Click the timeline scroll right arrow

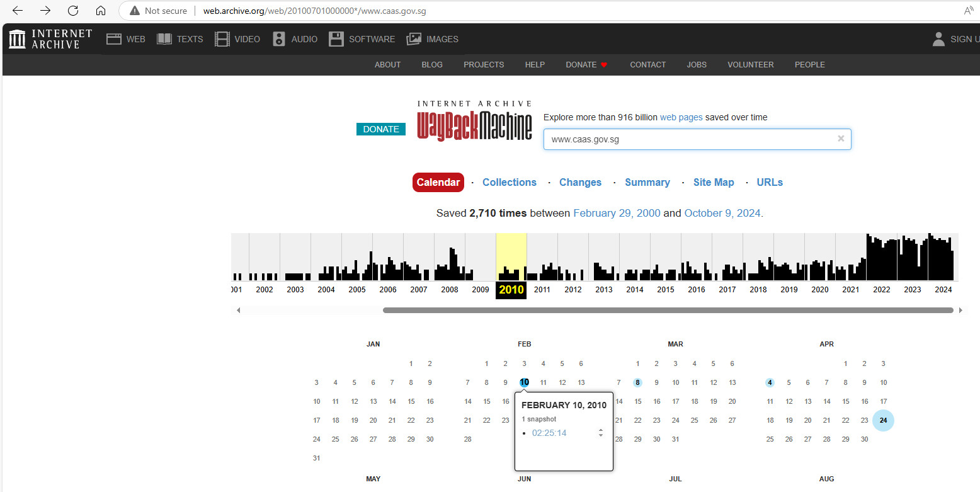tap(960, 310)
